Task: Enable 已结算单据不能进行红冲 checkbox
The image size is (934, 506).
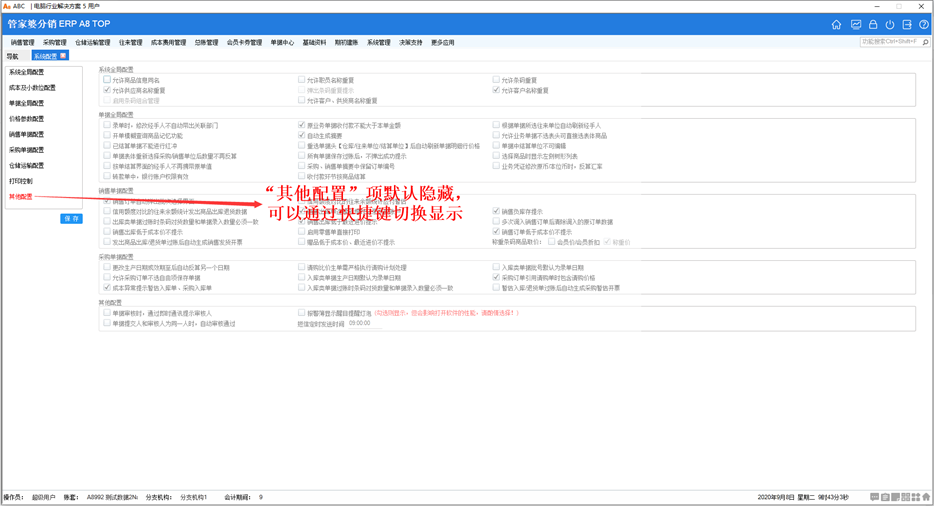Action: pos(107,145)
